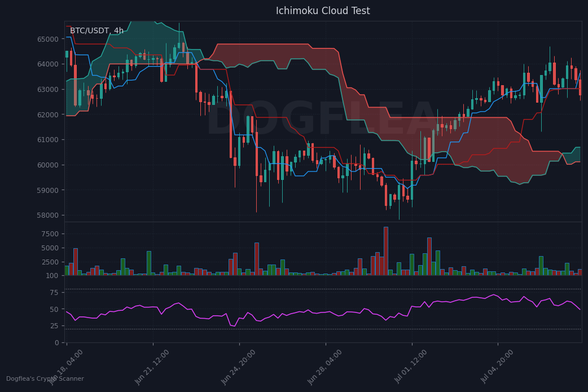The width and height of the screenshot is (588, 392).
Task: Click the "Jun 21, 12:00" date label
Action: point(152,367)
